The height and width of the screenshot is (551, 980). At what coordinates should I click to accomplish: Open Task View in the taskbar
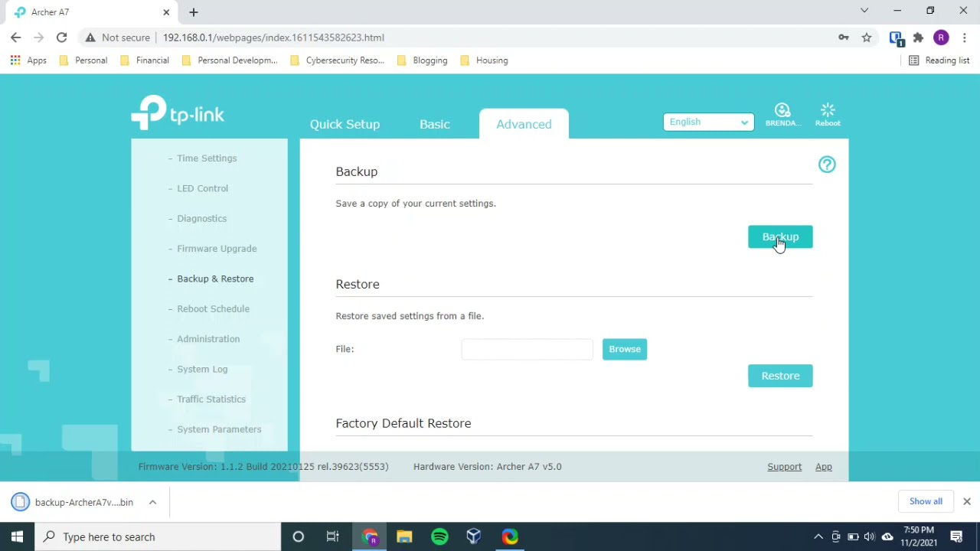(332, 536)
